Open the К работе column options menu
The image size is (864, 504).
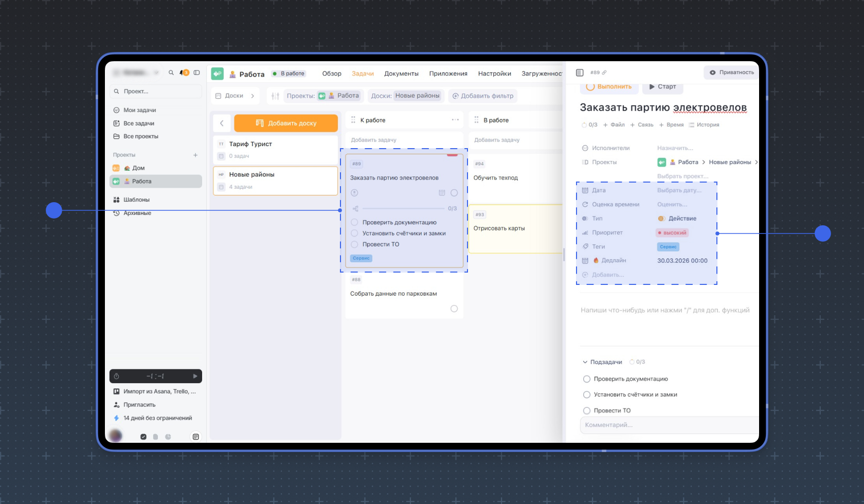tap(455, 120)
